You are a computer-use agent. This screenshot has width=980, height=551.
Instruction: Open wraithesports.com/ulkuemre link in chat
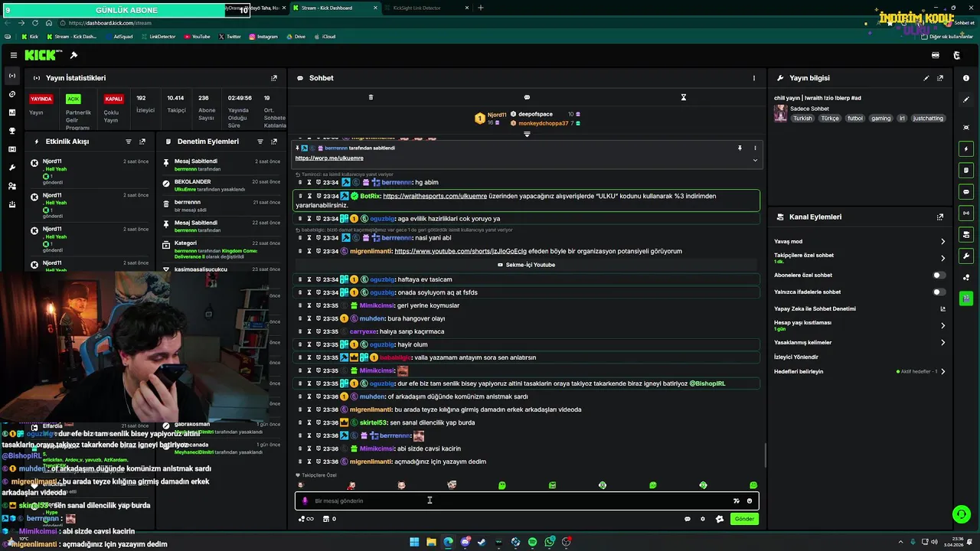tap(435, 196)
